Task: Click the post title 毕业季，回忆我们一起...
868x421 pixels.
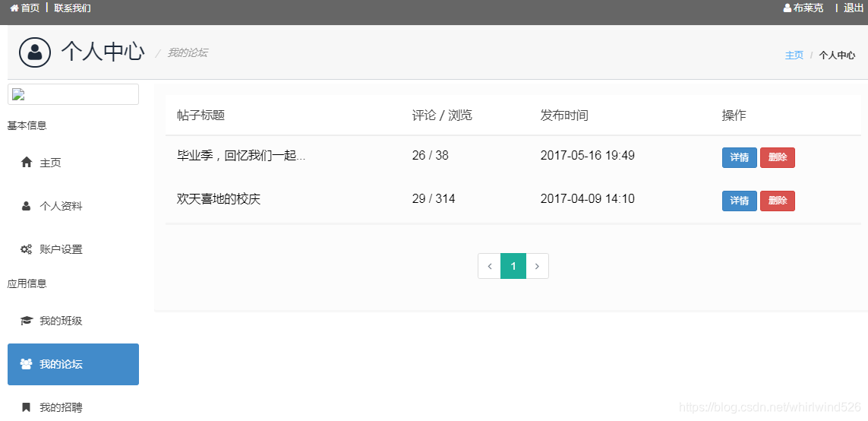Action: [241, 156]
